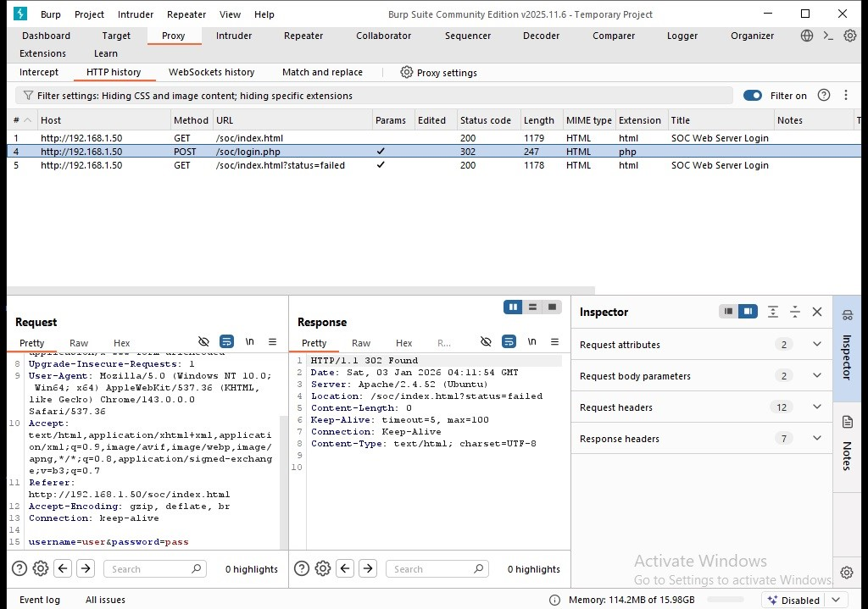
Task: Switch to the Repeater tab
Action: click(x=303, y=36)
